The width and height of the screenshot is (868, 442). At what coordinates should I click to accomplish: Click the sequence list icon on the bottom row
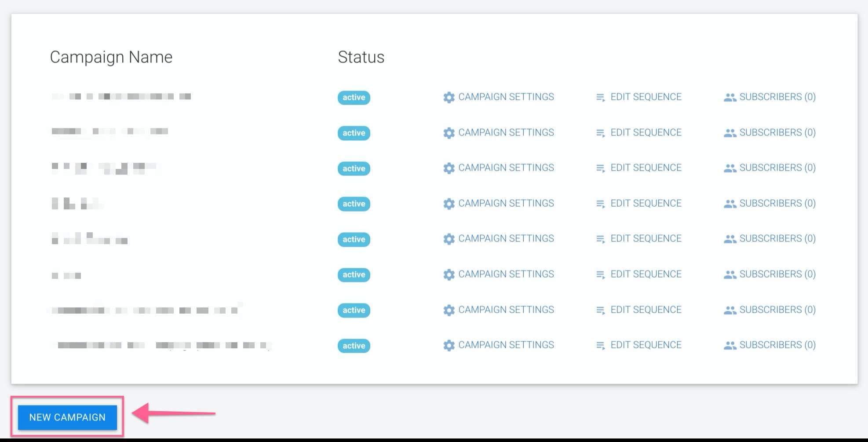point(601,345)
